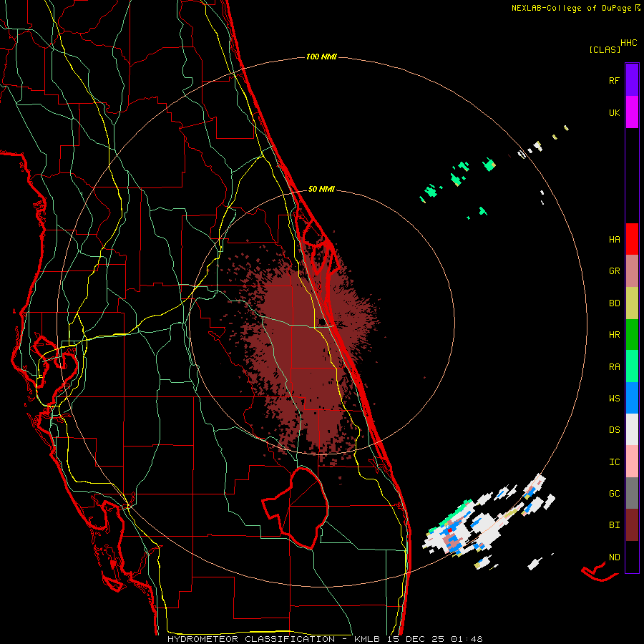The height and width of the screenshot is (644, 644).
Task: Select the gray GC legend swatch
Action: [632, 493]
